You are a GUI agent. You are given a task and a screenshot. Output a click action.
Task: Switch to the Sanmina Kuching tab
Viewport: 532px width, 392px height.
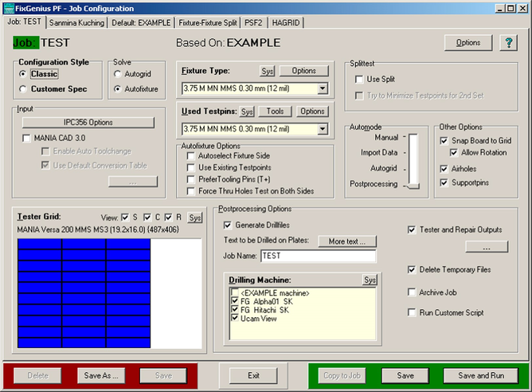(77, 22)
